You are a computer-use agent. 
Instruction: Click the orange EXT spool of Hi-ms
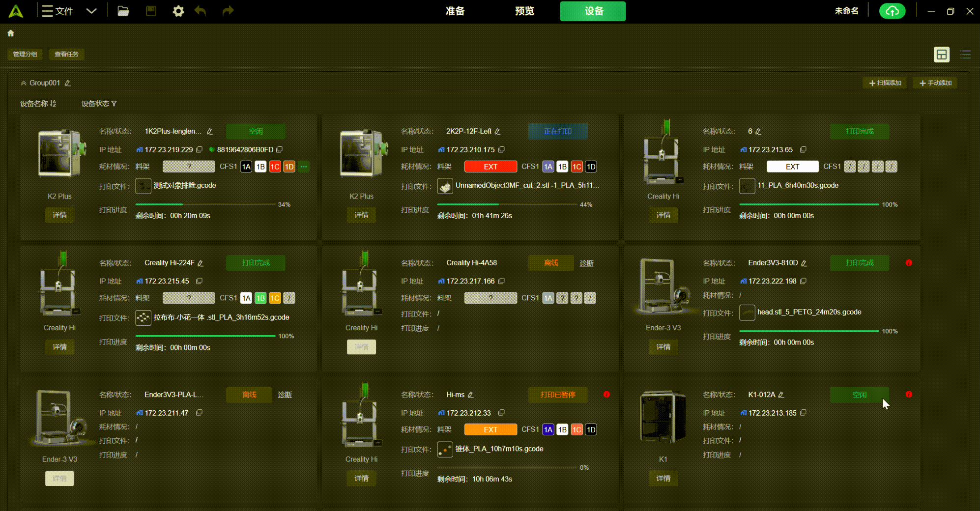coord(490,429)
